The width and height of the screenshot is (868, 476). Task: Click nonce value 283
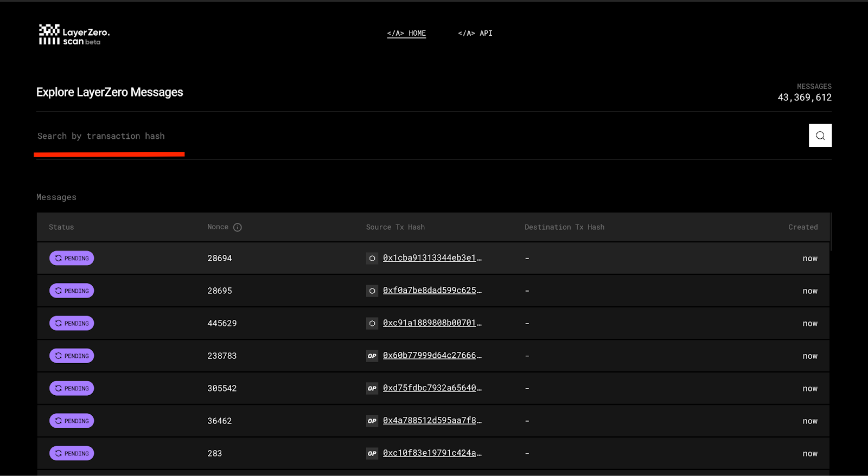(x=215, y=453)
